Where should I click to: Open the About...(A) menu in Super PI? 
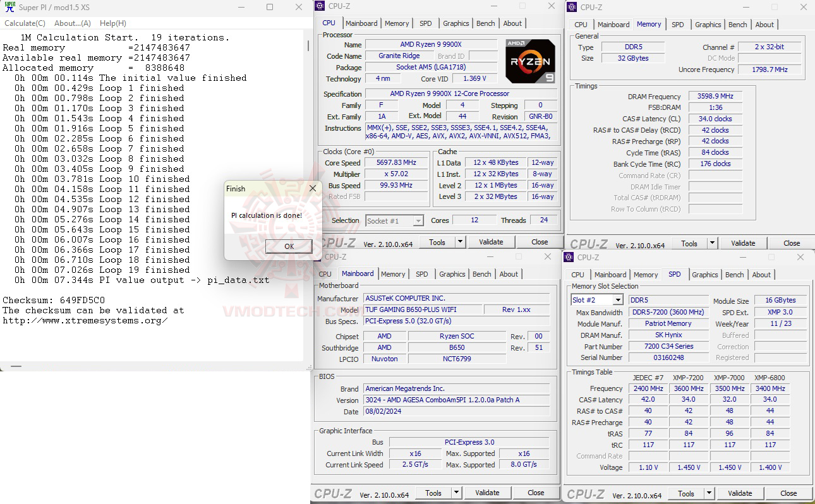(x=72, y=23)
